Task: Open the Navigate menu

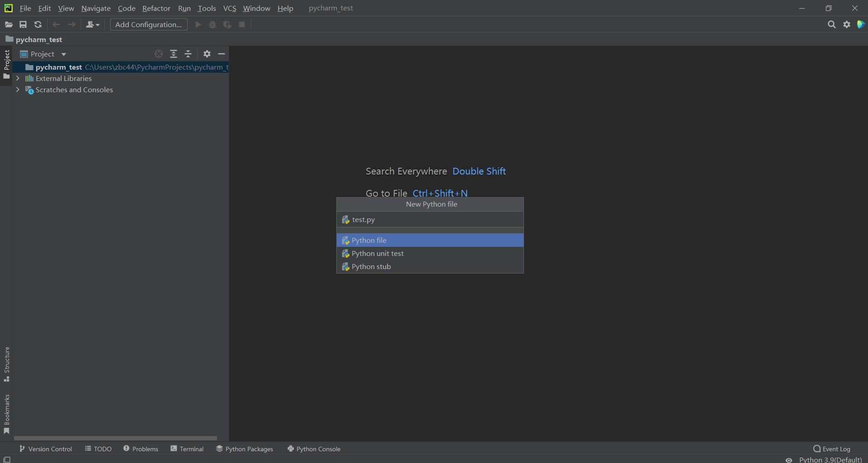Action: click(x=96, y=8)
